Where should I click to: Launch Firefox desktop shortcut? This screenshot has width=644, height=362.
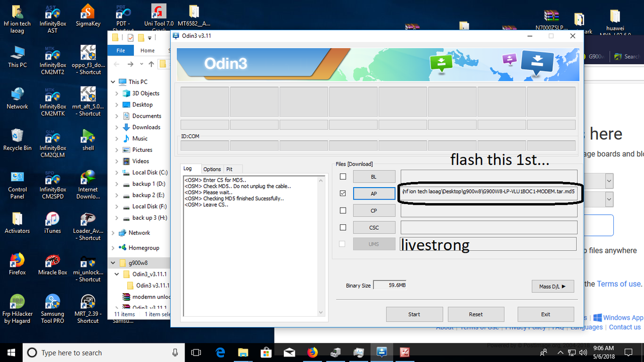(x=17, y=264)
